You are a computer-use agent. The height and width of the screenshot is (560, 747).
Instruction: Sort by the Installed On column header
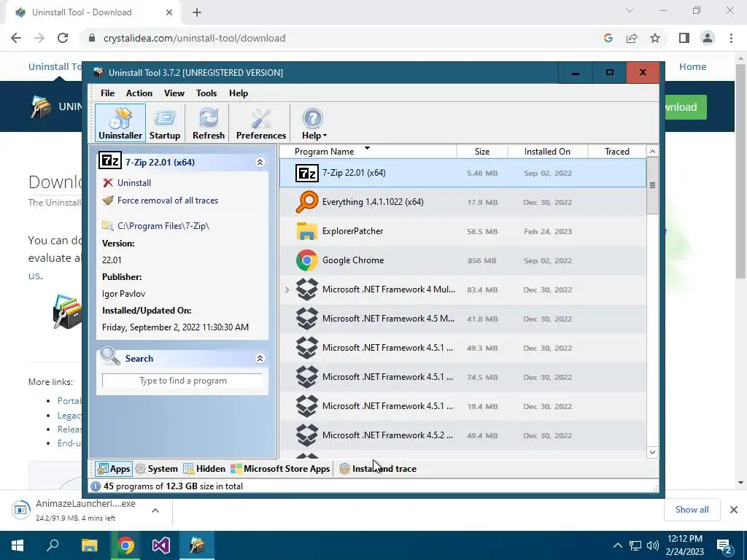(x=547, y=152)
